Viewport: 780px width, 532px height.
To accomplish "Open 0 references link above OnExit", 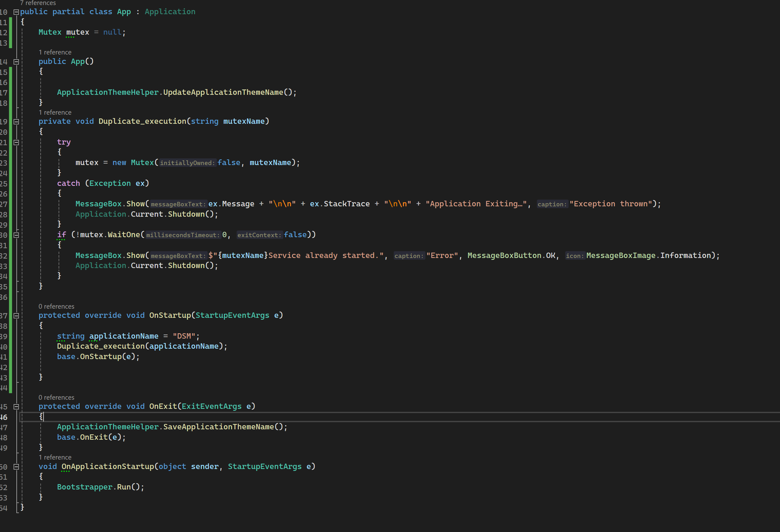I will click(56, 398).
